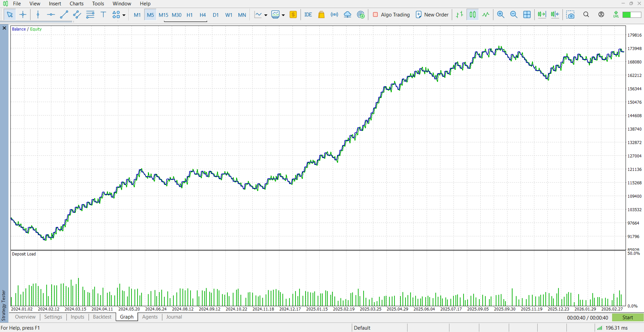Image resolution: width=644 pixels, height=332 pixels.
Task: Switch to M1 timeframe
Action: [x=137, y=15]
